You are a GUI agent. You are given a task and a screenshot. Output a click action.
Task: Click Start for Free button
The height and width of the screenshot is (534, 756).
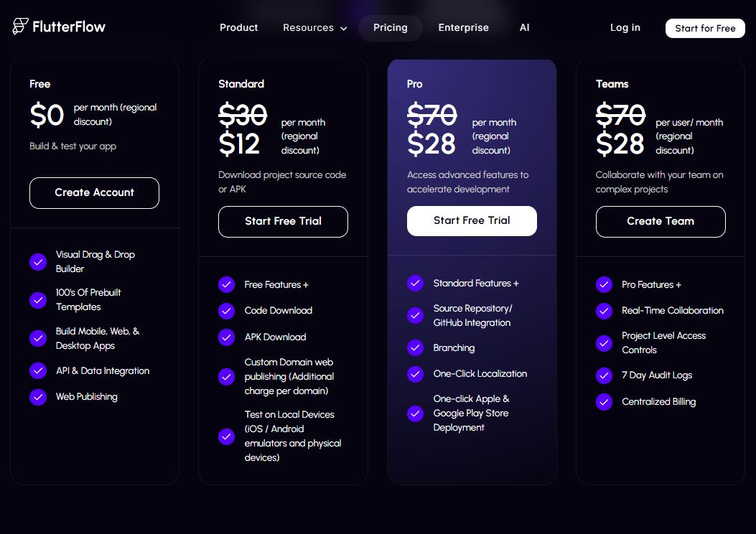(704, 29)
